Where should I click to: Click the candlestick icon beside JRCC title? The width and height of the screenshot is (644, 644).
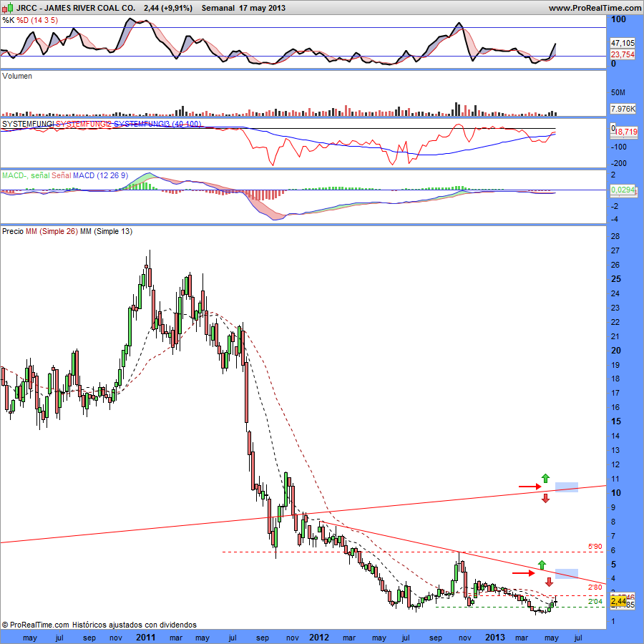[8, 8]
